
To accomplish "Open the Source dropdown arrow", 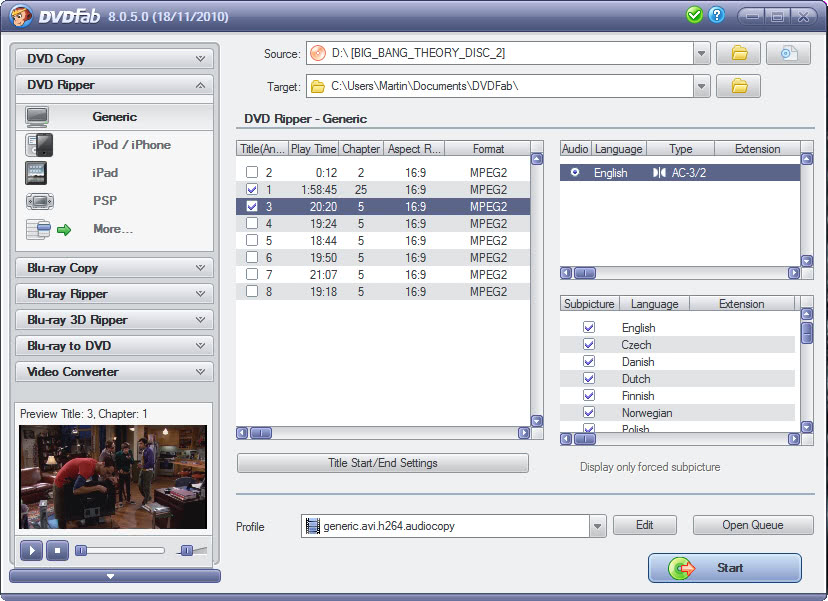I will click(x=701, y=53).
